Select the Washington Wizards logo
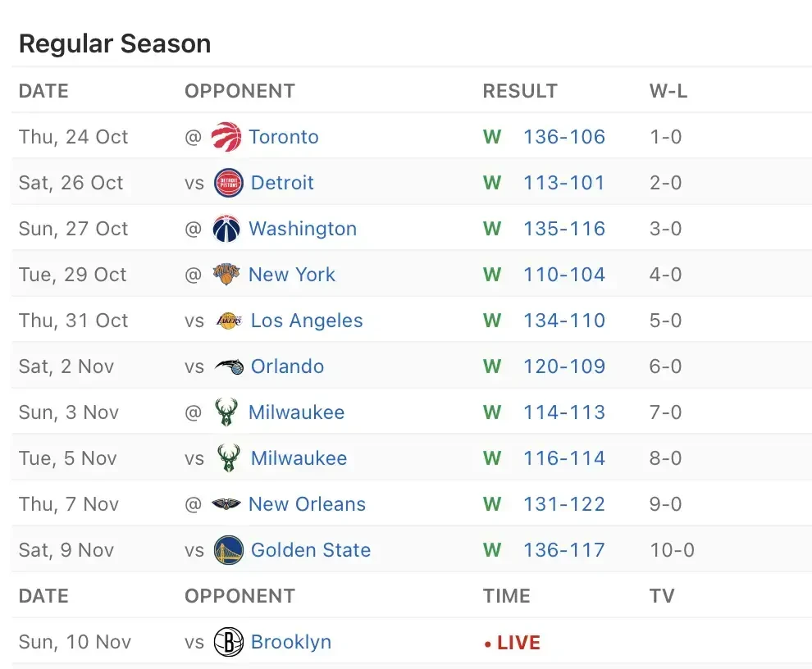The image size is (812, 669). pyautogui.click(x=226, y=229)
